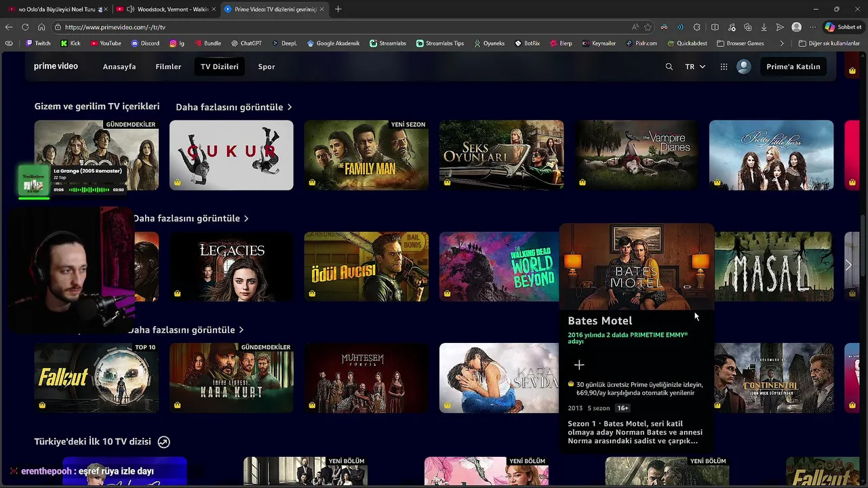This screenshot has width=868, height=488.
Task: Open the Çukur thumbnail
Action: 231,155
